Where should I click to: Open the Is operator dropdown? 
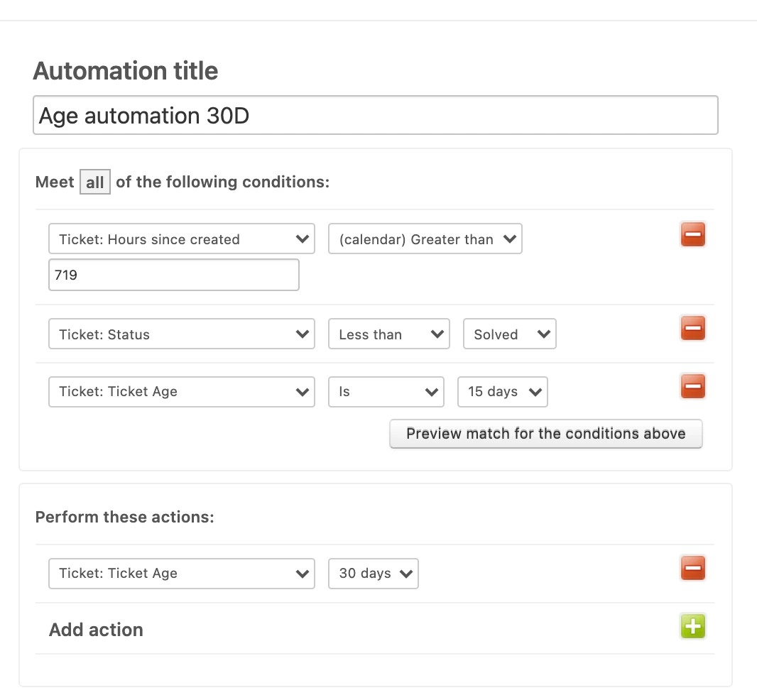[386, 392]
